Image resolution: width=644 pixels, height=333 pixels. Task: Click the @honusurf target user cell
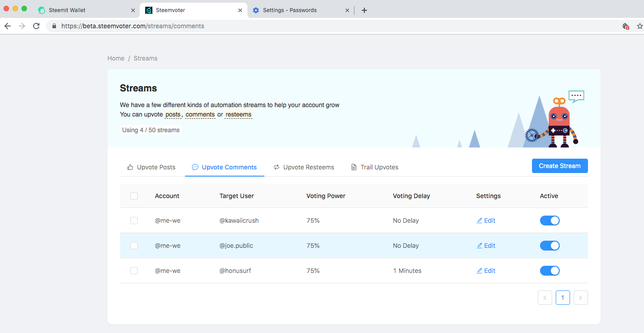point(235,271)
